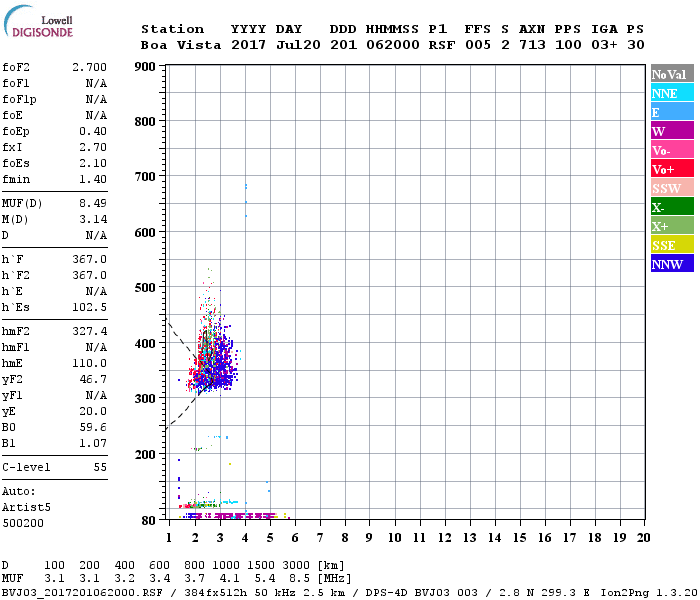Click the fmin value 1.40

coord(93,179)
